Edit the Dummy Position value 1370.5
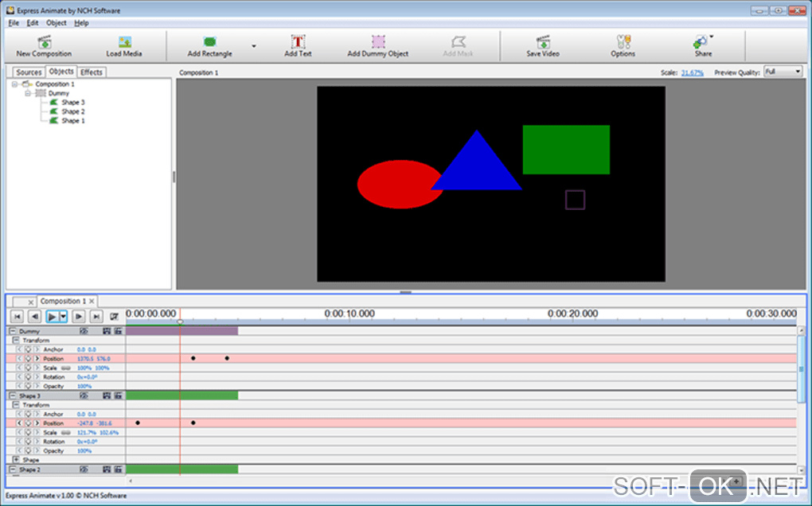 point(85,359)
